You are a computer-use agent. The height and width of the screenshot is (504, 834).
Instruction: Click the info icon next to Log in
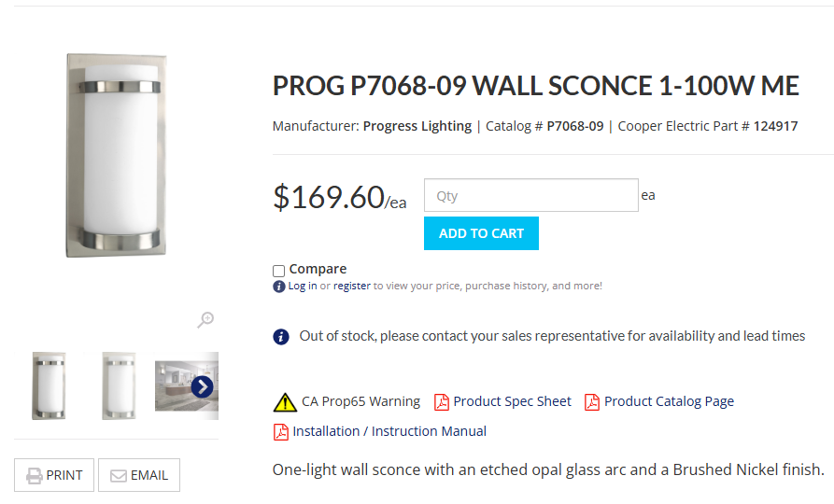point(278,287)
